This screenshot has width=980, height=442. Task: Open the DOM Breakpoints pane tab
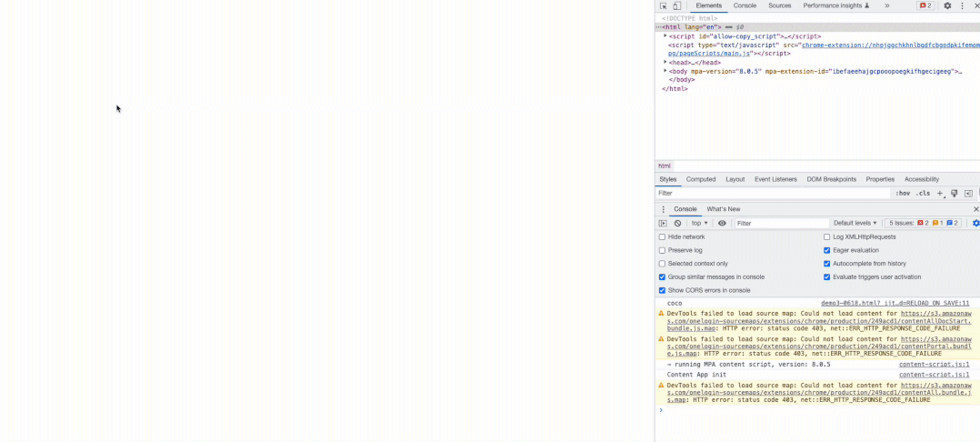[x=831, y=179]
